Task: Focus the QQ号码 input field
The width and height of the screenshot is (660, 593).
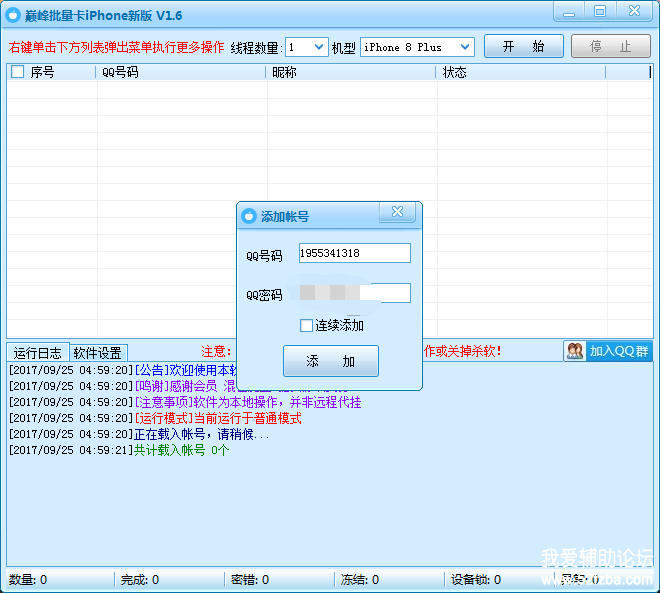Action: [x=354, y=253]
